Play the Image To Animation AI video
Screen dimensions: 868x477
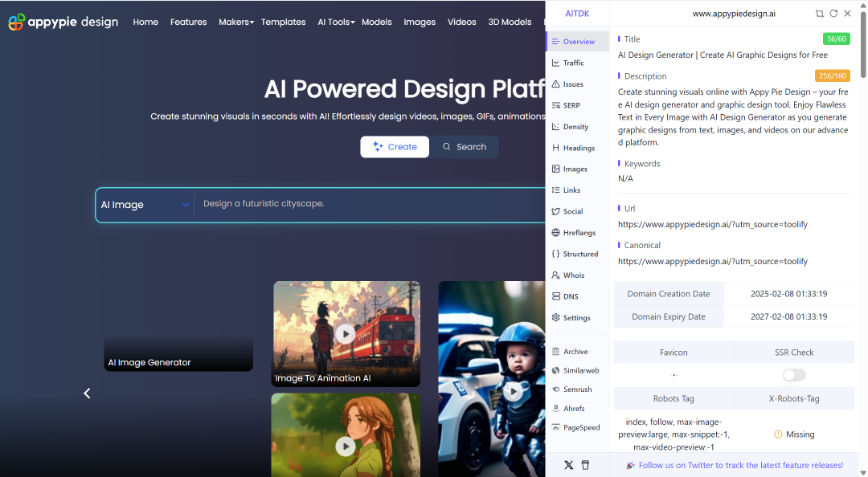click(x=346, y=334)
